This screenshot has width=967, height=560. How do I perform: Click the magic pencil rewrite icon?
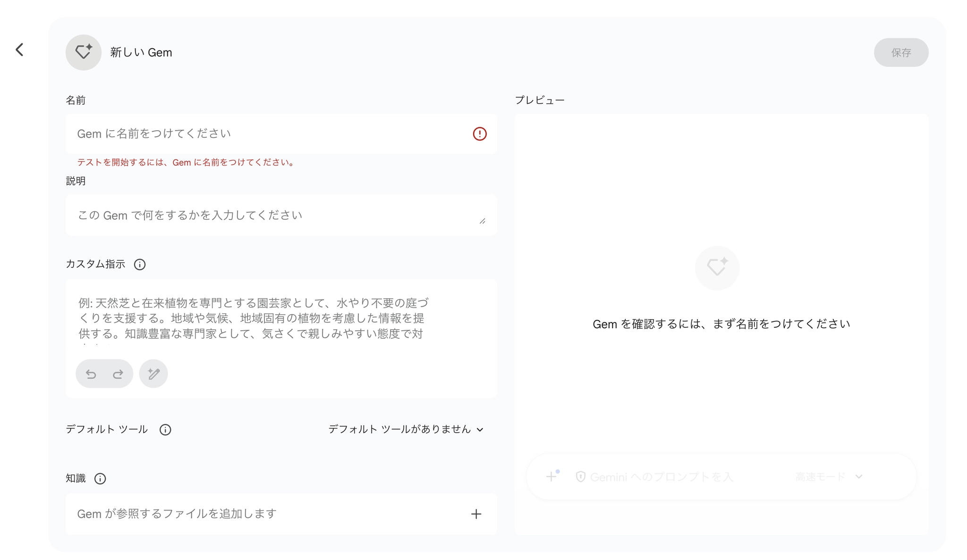tap(153, 374)
